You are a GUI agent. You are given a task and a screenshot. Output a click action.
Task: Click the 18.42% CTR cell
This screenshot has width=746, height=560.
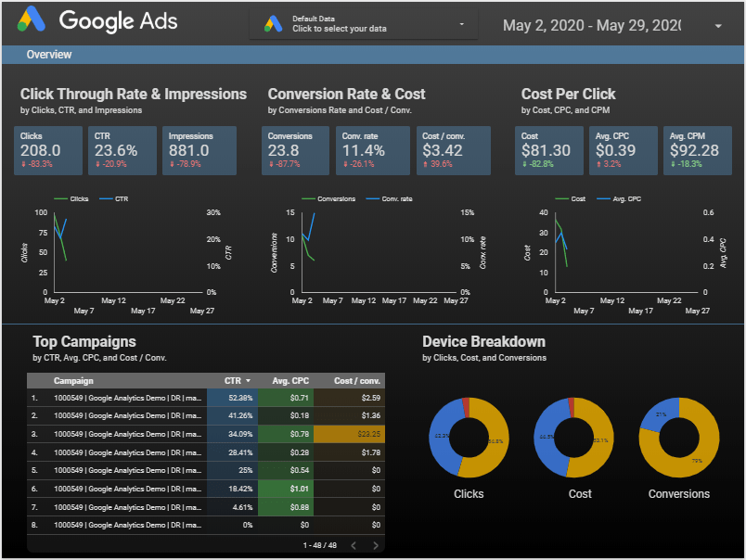[232, 489]
